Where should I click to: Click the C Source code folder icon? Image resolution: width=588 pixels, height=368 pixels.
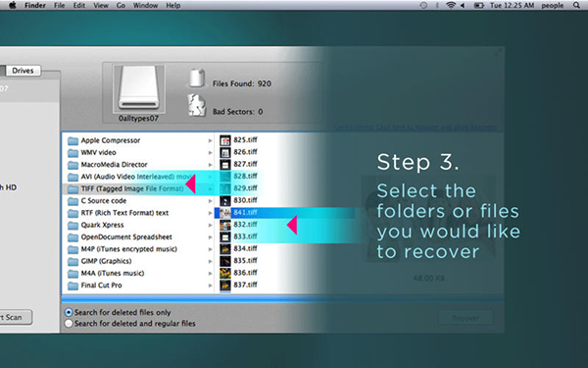[x=73, y=201]
